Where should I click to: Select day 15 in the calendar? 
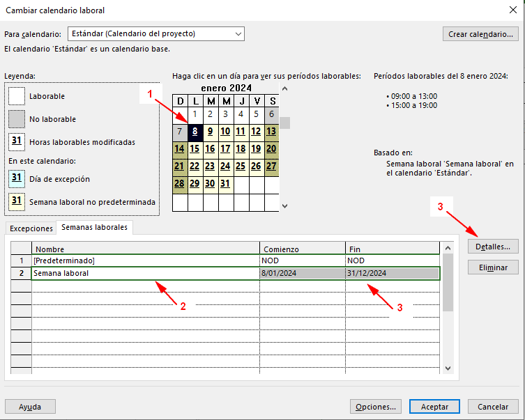[195, 148]
